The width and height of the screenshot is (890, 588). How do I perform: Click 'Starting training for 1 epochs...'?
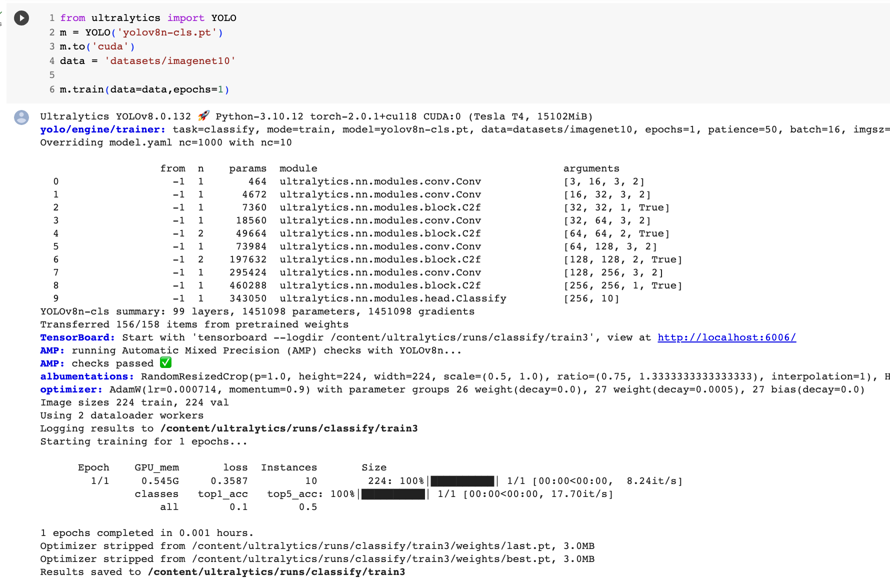144,441
